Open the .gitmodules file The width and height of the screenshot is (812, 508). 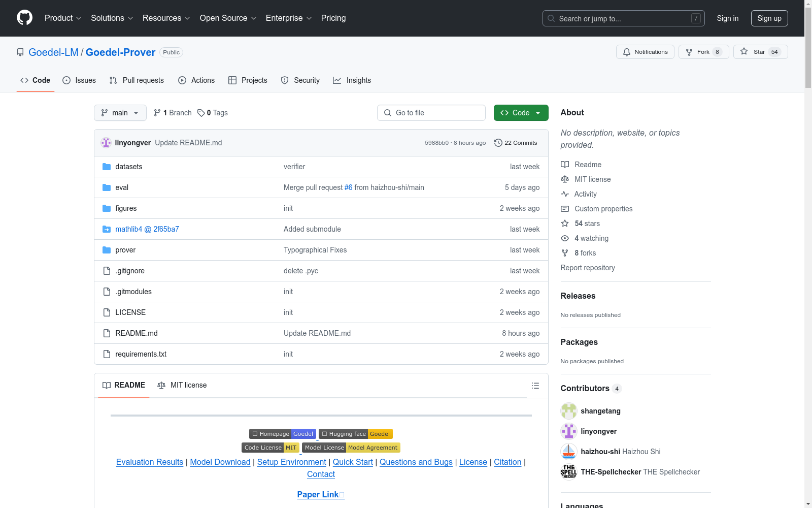pyautogui.click(x=133, y=292)
